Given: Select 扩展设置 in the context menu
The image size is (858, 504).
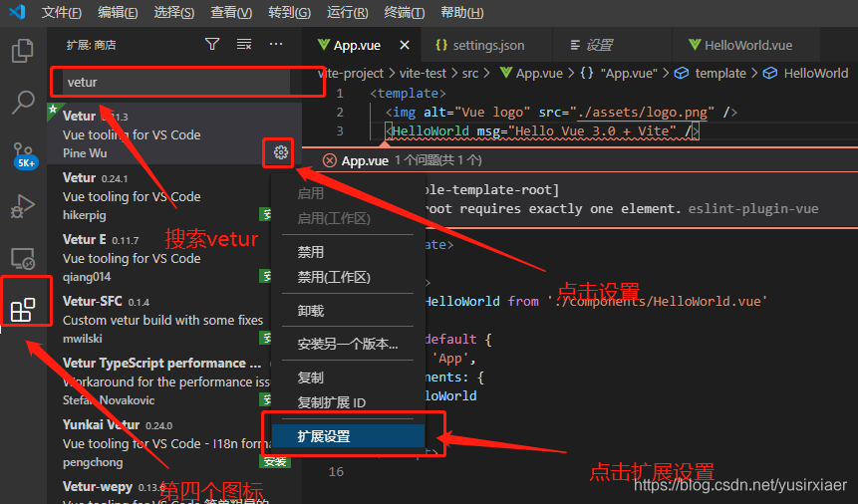Looking at the screenshot, I should click(348, 436).
